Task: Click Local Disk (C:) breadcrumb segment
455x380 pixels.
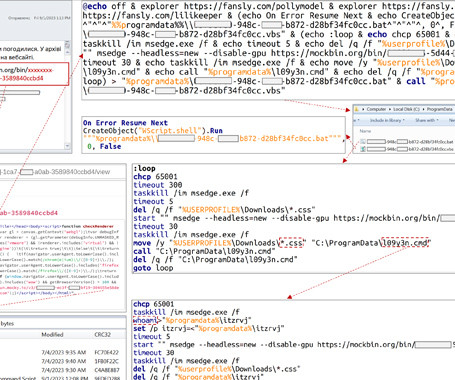Action: click(406, 109)
